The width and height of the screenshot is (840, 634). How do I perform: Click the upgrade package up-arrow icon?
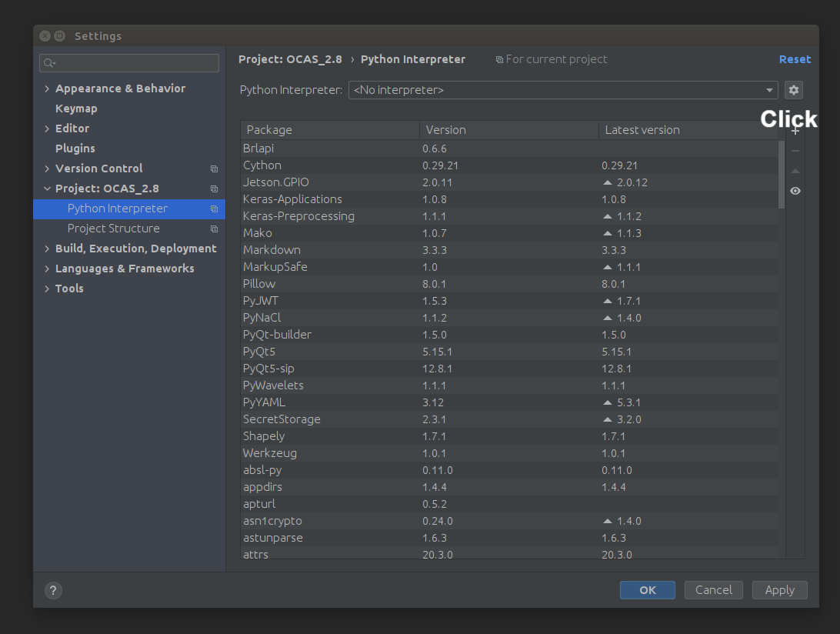[795, 171]
